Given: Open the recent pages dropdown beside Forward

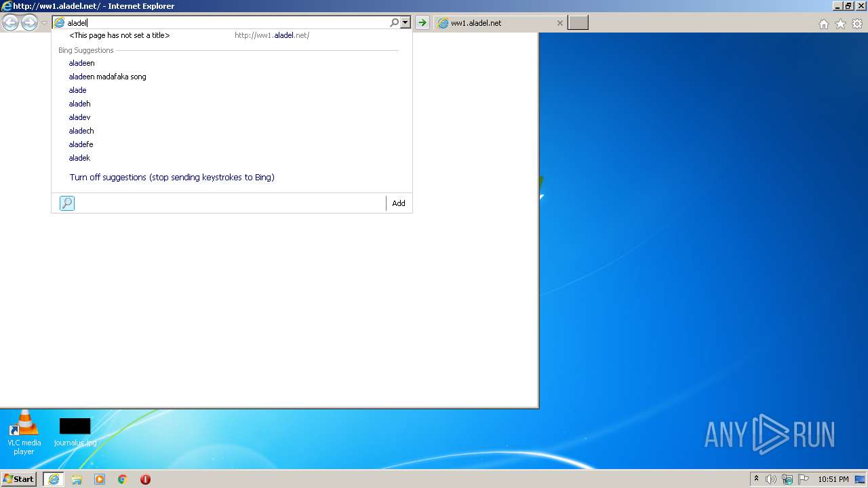Looking at the screenshot, I should [44, 23].
